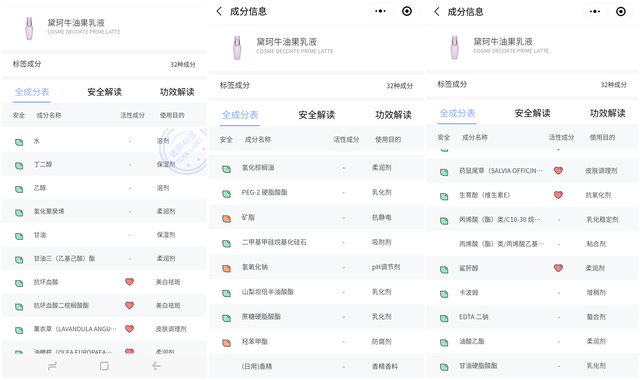The width and height of the screenshot is (640, 380).
Task: Tap 32种成分 count in left screen
Action: click(x=182, y=64)
